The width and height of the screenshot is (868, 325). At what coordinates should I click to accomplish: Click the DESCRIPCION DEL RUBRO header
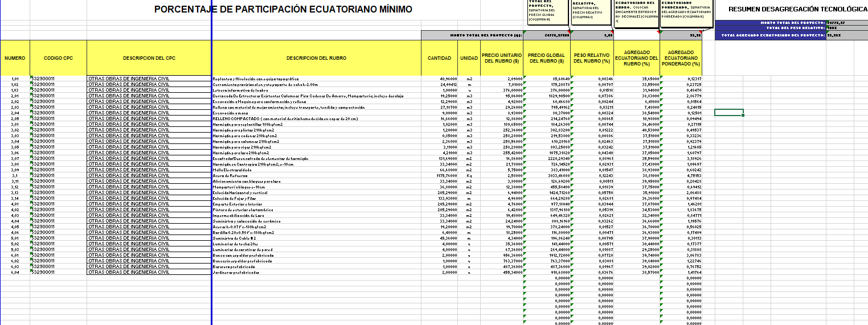tap(316, 58)
